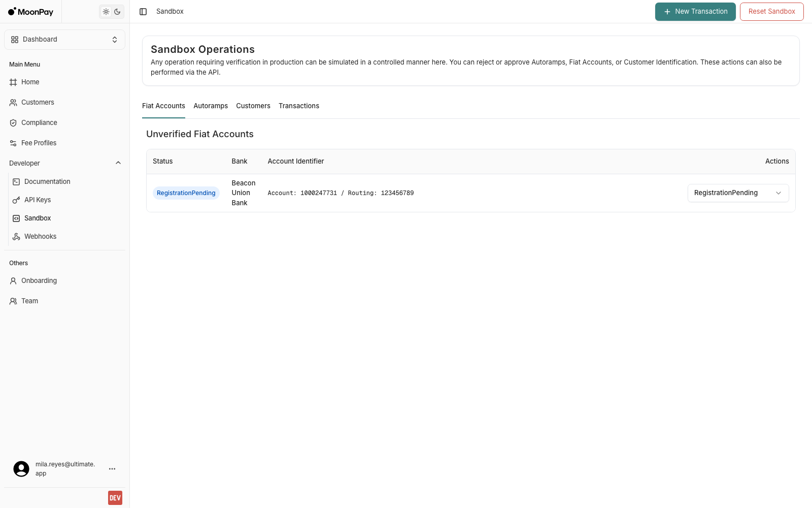Screen dimensions: 812x508
Task: Click the Bank column header
Action: pyautogui.click(x=240, y=162)
